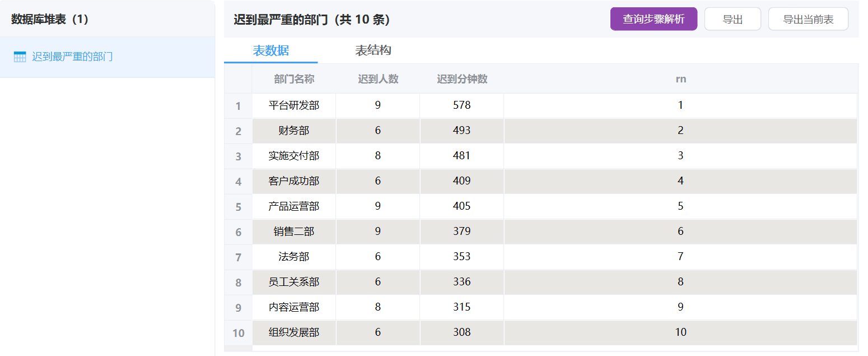Click the 导出当前表 button
Screen dimensions: 868x356
tap(808, 19)
